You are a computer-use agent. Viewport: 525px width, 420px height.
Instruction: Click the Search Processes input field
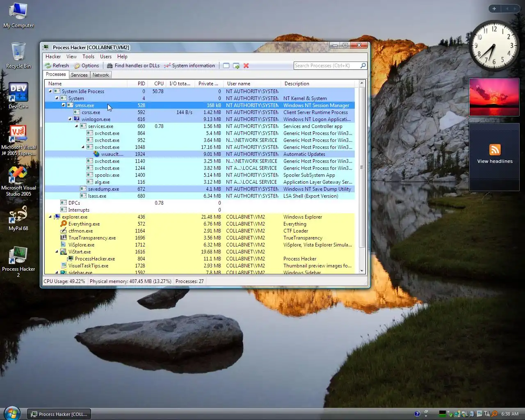tap(327, 66)
